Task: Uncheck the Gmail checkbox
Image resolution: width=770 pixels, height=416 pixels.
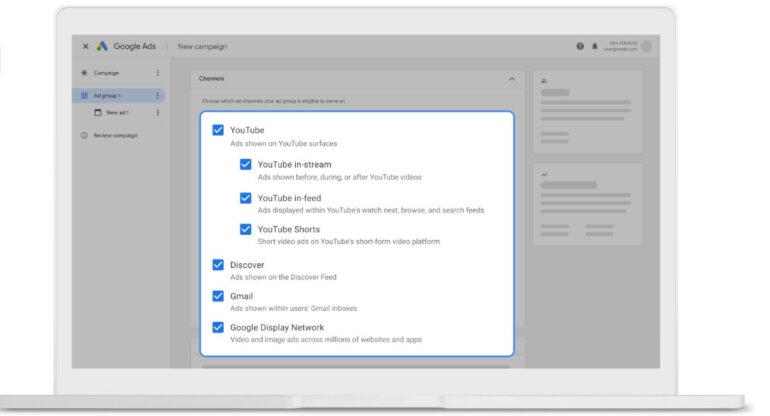Action: (218, 296)
